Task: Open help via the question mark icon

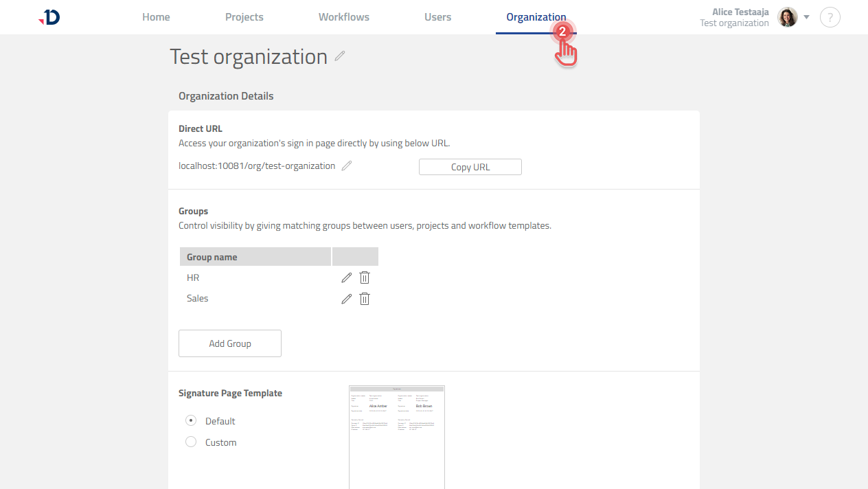Action: (830, 17)
